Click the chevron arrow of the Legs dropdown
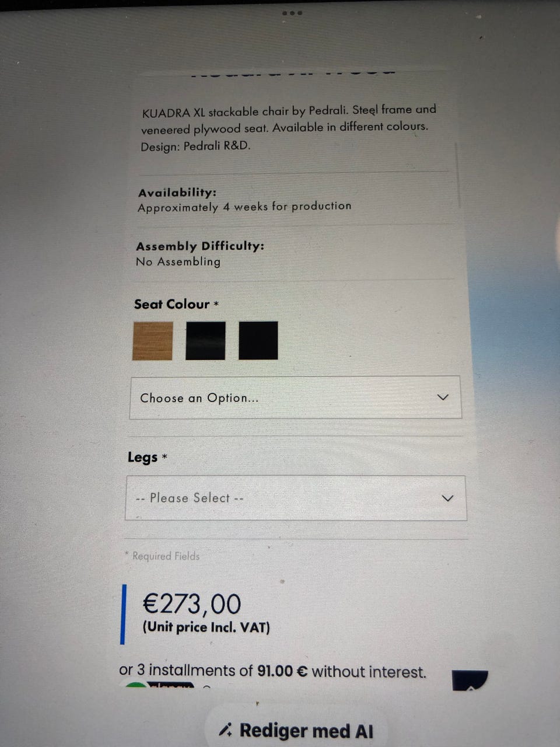This screenshot has height=747, width=560. click(x=447, y=498)
